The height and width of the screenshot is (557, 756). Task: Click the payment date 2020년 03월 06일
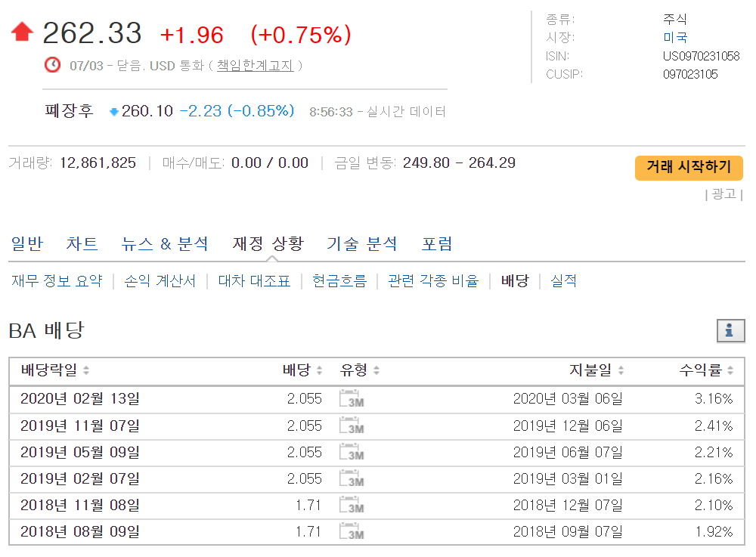point(568,398)
